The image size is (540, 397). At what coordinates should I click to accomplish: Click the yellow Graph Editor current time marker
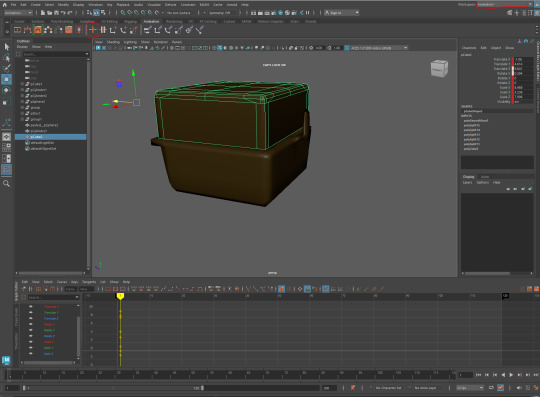coord(120,296)
